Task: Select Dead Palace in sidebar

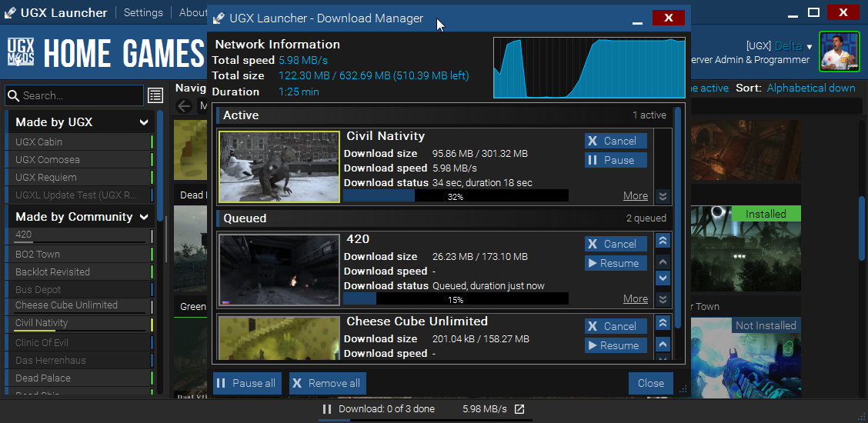Action: 80,378
